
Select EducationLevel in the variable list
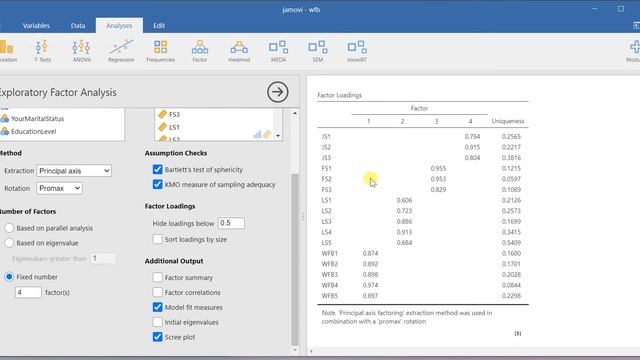click(33, 131)
